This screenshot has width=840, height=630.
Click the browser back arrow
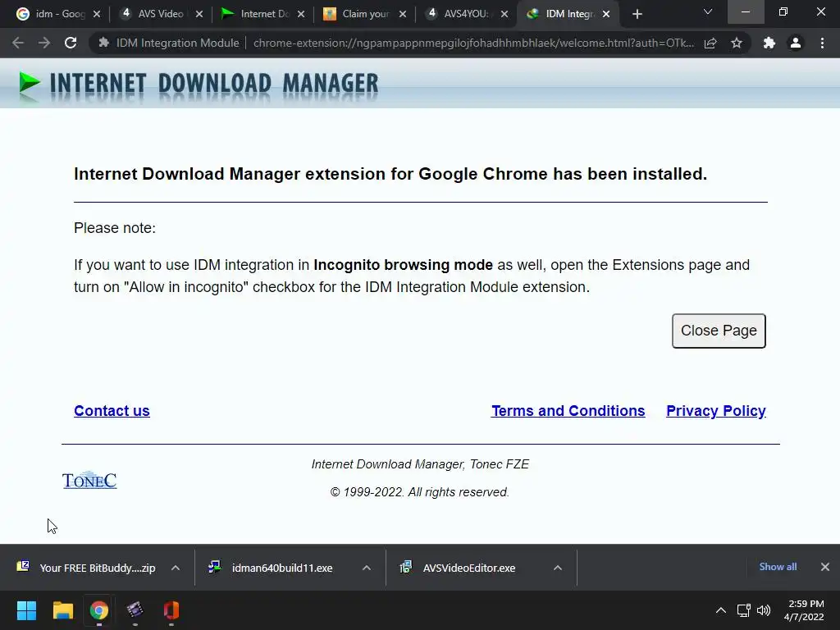[18, 43]
